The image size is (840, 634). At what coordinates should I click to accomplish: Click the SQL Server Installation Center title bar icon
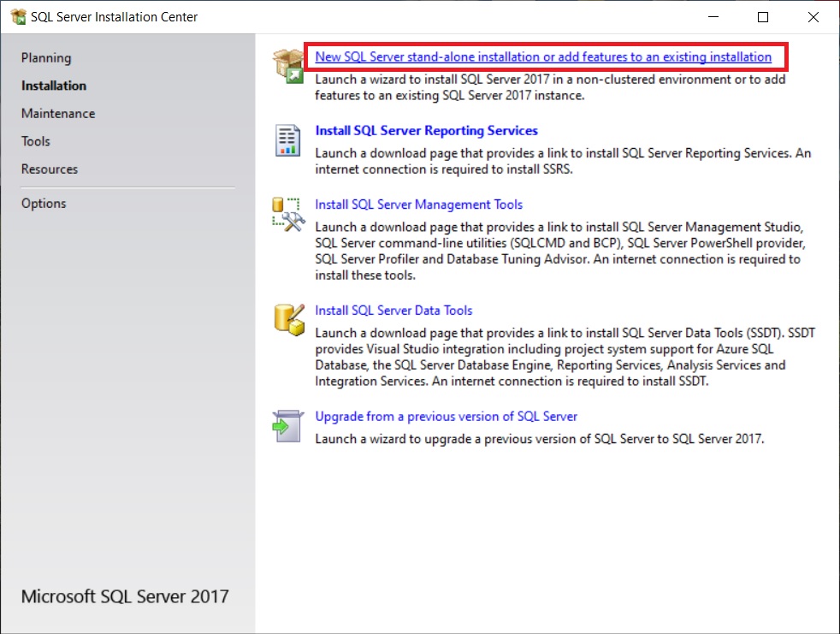click(x=18, y=17)
